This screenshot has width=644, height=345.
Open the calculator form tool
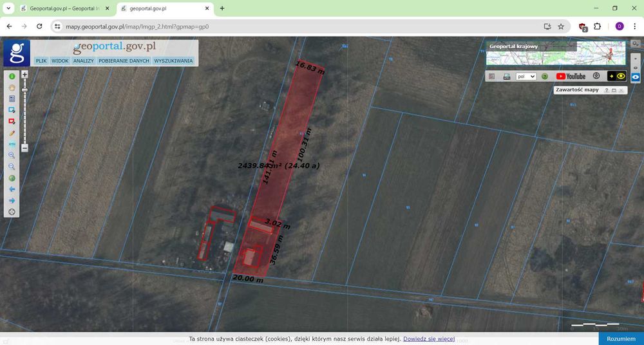(x=12, y=99)
